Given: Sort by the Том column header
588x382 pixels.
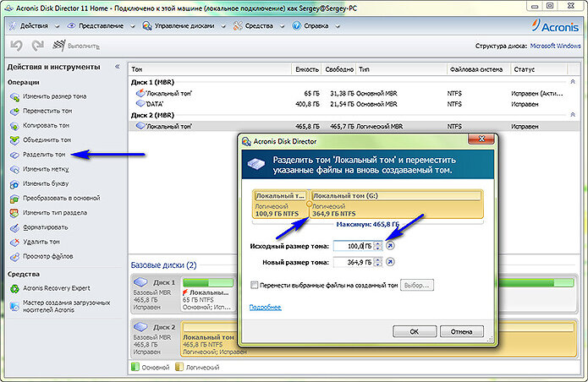Looking at the screenshot, I should [210, 69].
